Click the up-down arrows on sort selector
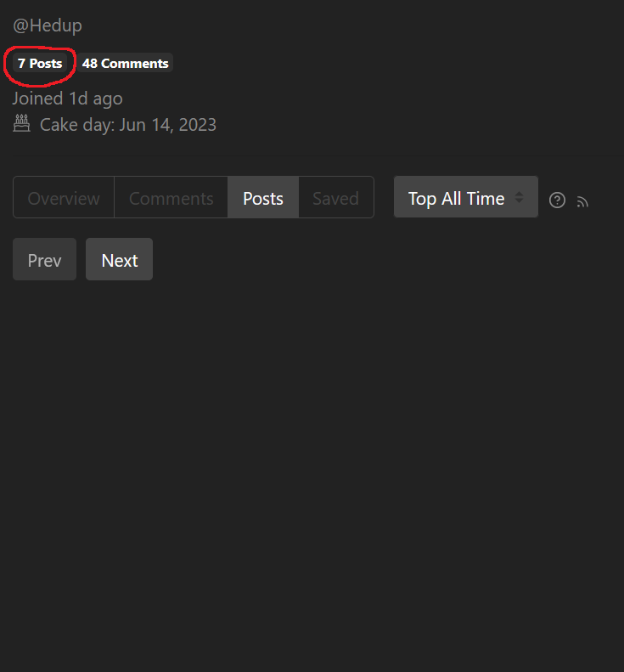624x672 pixels. 519,197
